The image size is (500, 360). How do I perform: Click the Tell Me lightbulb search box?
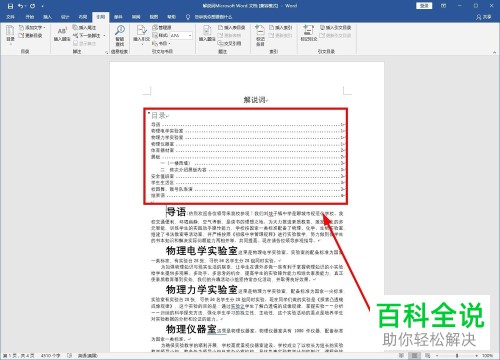pos(209,17)
